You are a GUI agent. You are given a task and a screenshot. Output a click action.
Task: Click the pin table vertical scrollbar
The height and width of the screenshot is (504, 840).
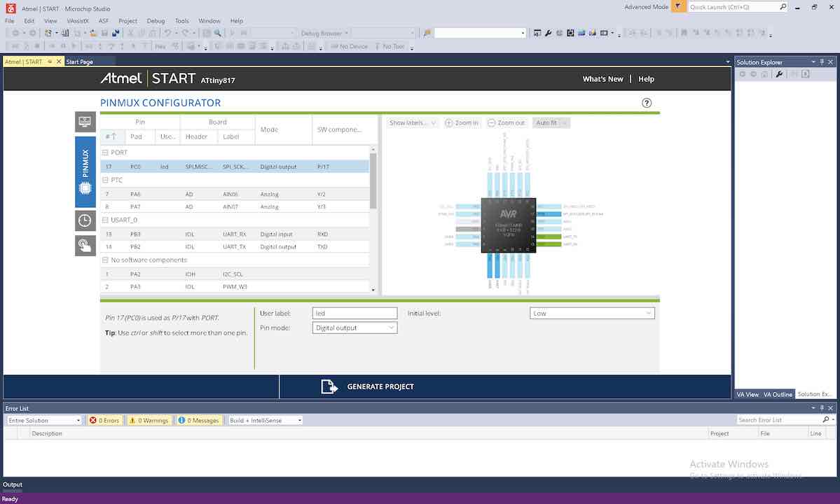(x=373, y=182)
